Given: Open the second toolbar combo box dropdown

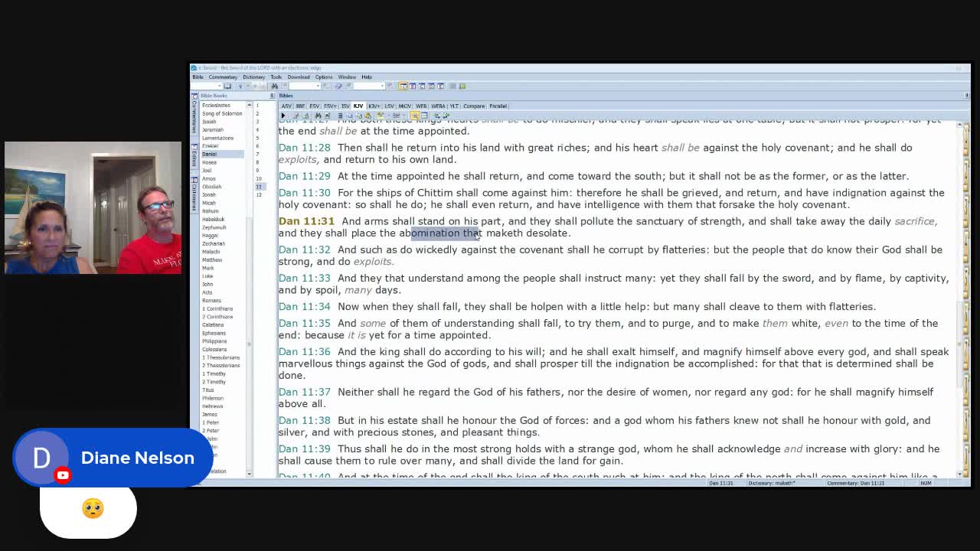Looking at the screenshot, I should (318, 86).
